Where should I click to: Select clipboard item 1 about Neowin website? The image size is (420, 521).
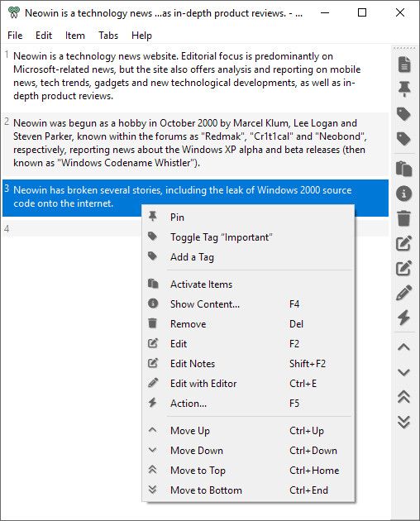pyautogui.click(x=195, y=76)
